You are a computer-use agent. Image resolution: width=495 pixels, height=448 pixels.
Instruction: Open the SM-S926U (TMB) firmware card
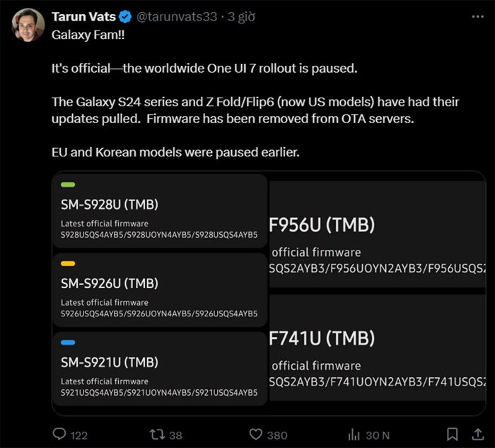coord(160,289)
